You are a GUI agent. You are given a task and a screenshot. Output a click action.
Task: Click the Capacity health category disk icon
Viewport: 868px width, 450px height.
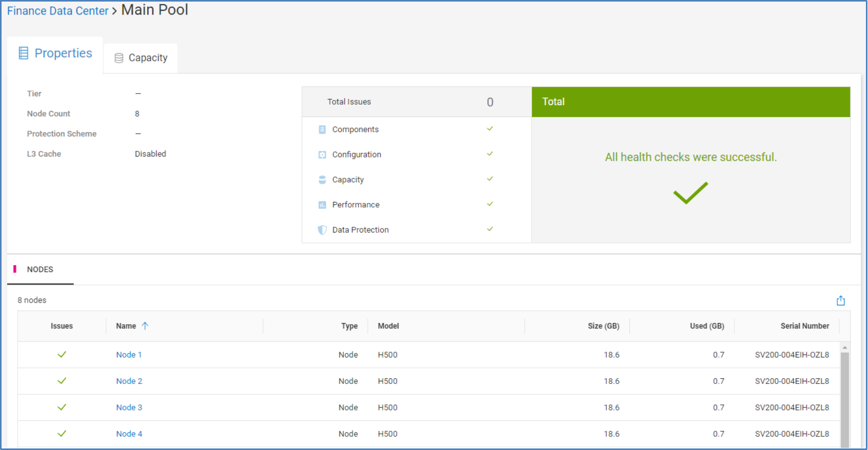[322, 179]
